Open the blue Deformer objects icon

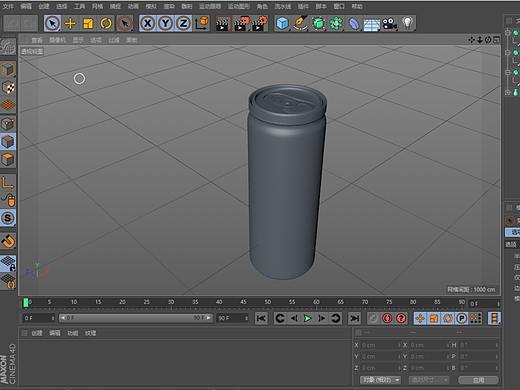[354, 23]
